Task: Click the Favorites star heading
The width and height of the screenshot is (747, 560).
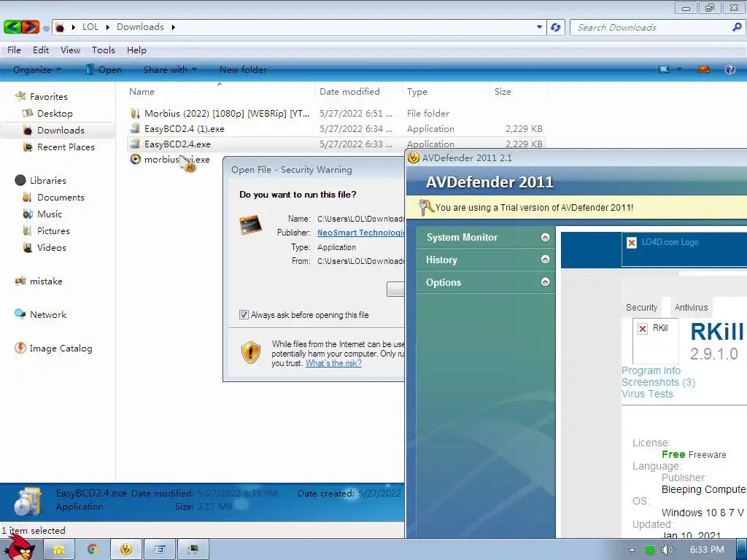Action: coord(48,96)
